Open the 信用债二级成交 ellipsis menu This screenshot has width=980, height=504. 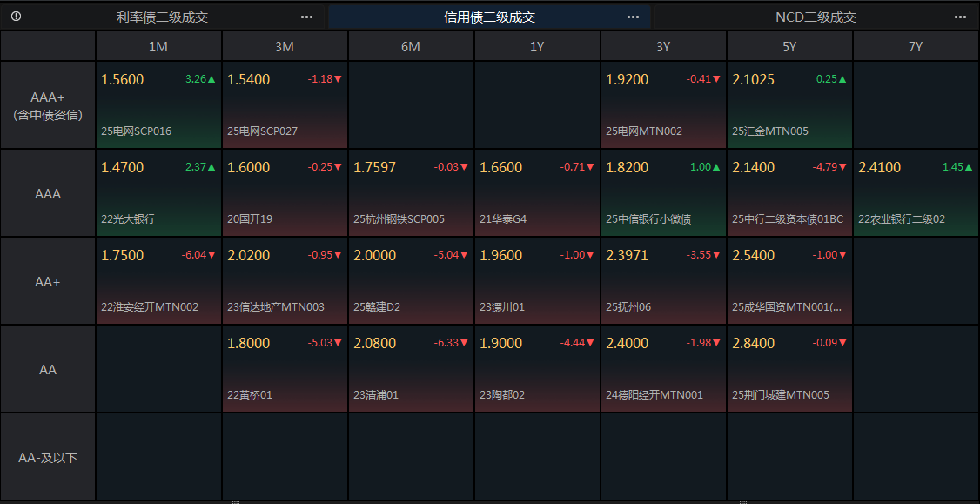pyautogui.click(x=633, y=17)
